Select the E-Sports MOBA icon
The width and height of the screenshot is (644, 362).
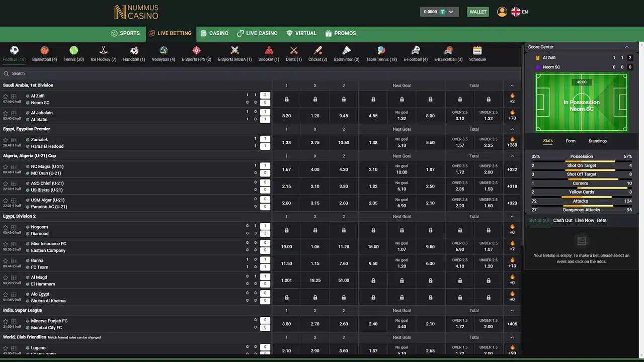coord(234,50)
